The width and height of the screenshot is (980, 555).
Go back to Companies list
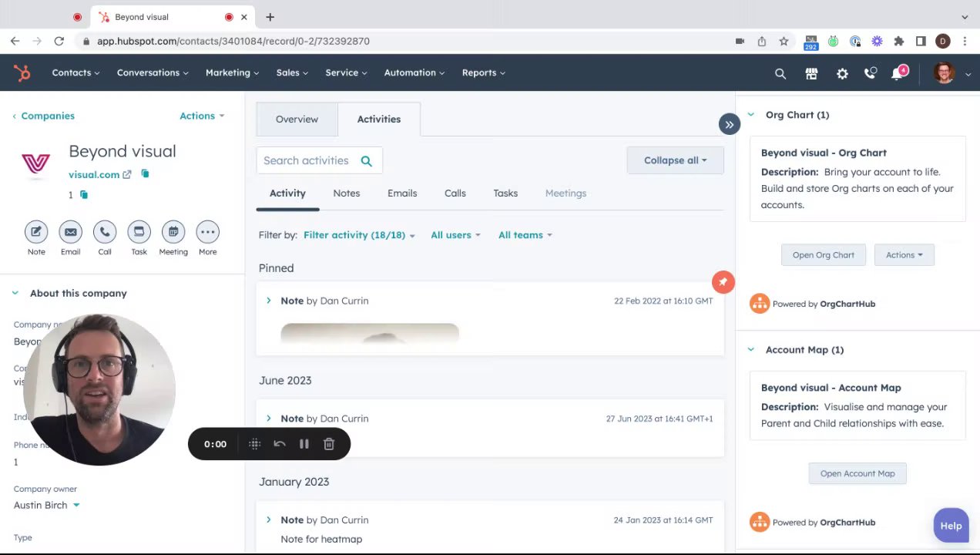[x=43, y=116]
